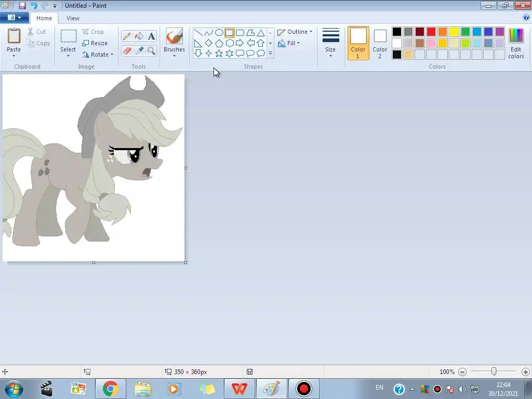Choose the Rounded rectangular callout shape
532x399 pixels.
pos(240,54)
